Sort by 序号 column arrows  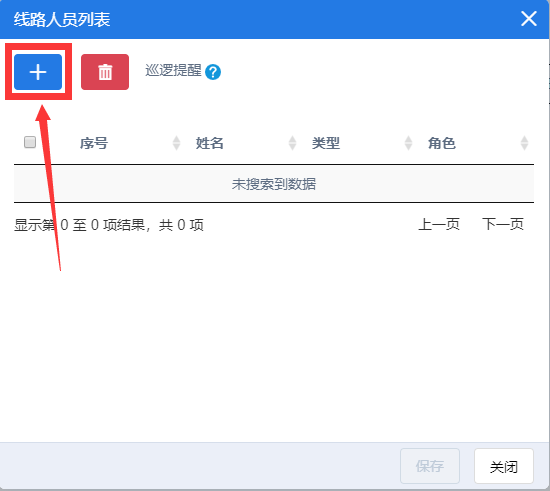coord(176,143)
